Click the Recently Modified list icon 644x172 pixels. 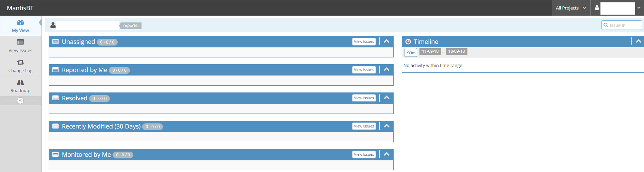point(55,126)
